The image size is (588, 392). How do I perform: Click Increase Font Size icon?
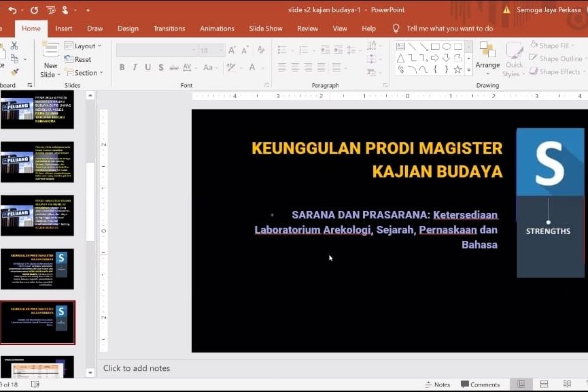tap(232, 50)
